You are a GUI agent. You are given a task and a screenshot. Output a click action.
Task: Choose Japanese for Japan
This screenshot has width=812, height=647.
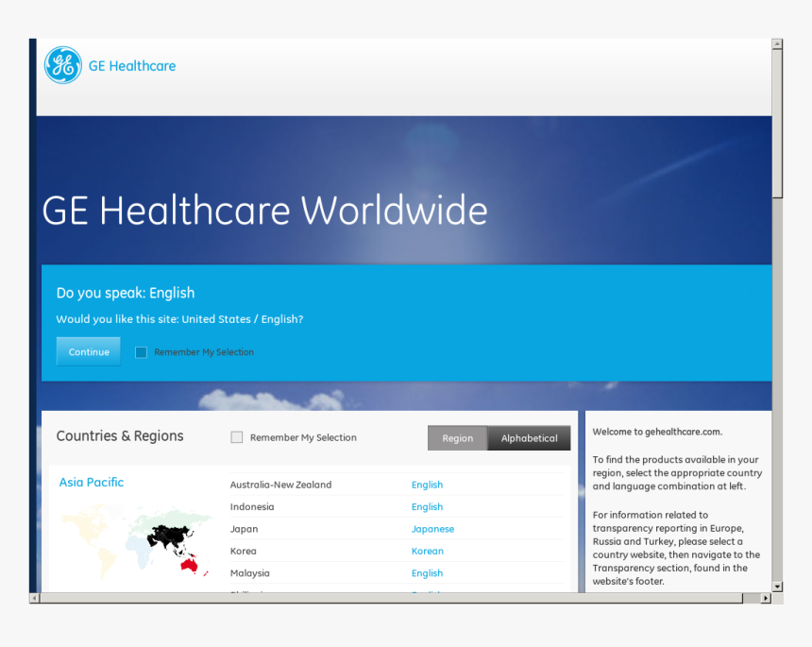433,529
